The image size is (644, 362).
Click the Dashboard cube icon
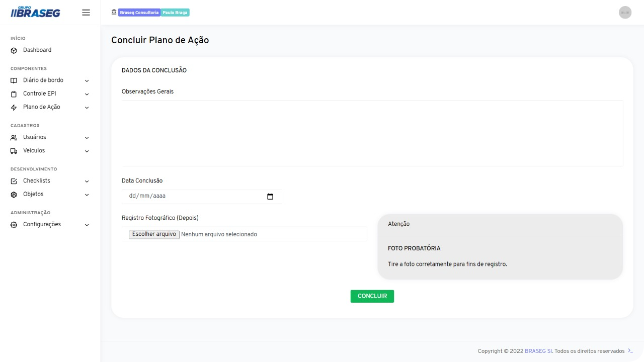14,51
